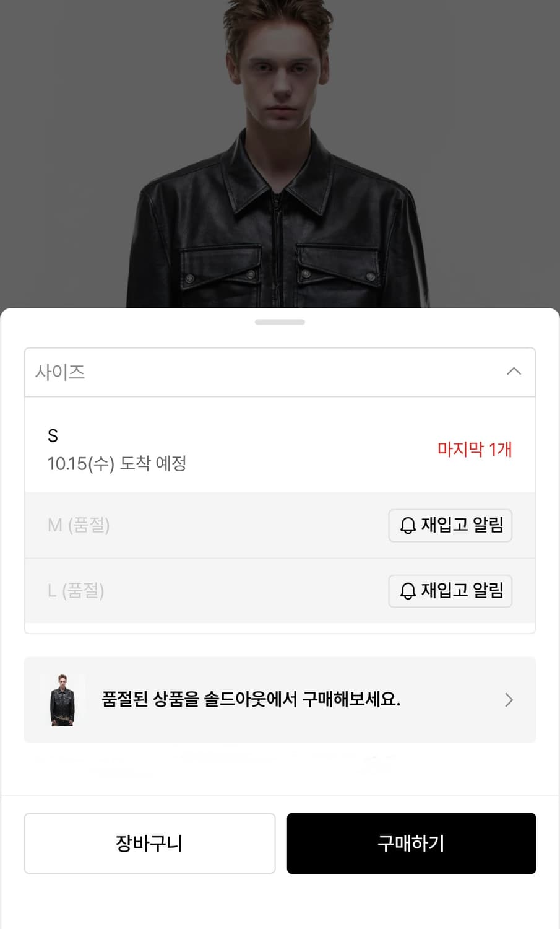Tap the 10.15(수) 도착 예정 delivery text

(x=117, y=463)
